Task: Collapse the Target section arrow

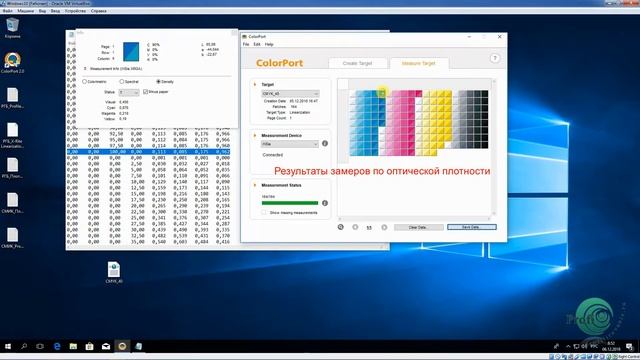Action: click(x=255, y=84)
